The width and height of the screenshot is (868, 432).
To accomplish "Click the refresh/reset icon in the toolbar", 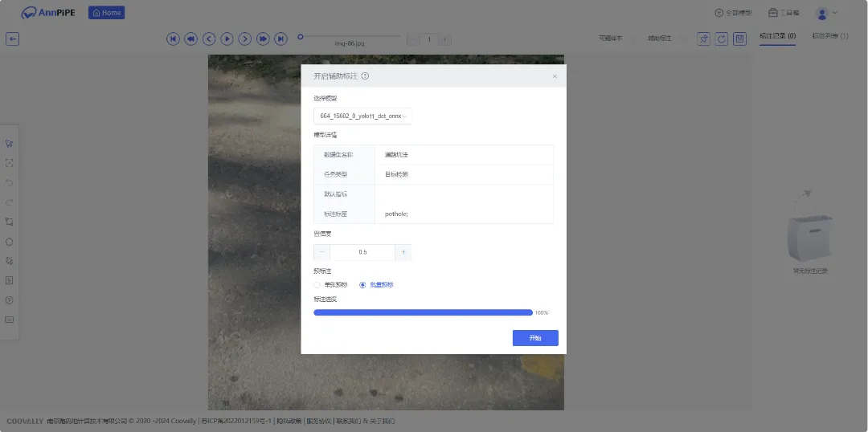I will coord(721,39).
